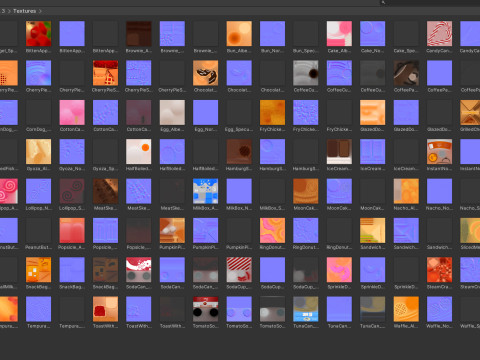Click the Brownie_ normal map label text
The image size is (480, 360).
[x=172, y=51]
